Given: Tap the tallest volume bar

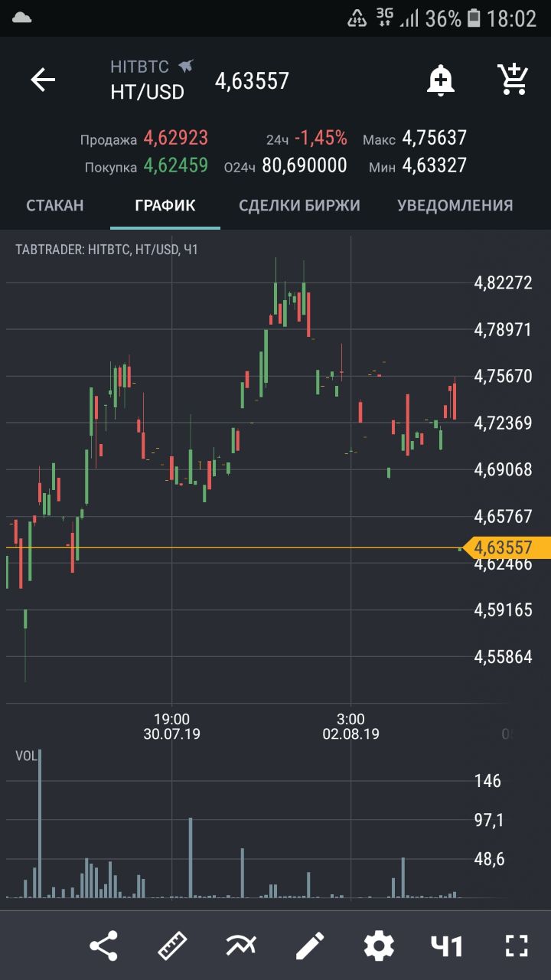Looking at the screenshot, I should pos(40,823).
